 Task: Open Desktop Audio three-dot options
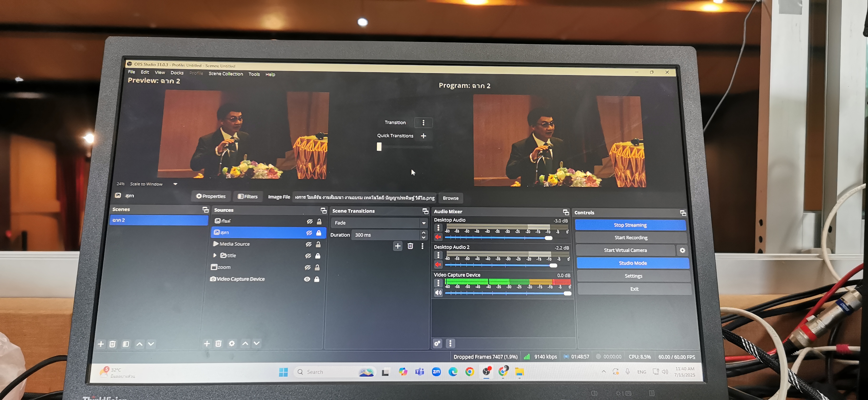coord(438,228)
